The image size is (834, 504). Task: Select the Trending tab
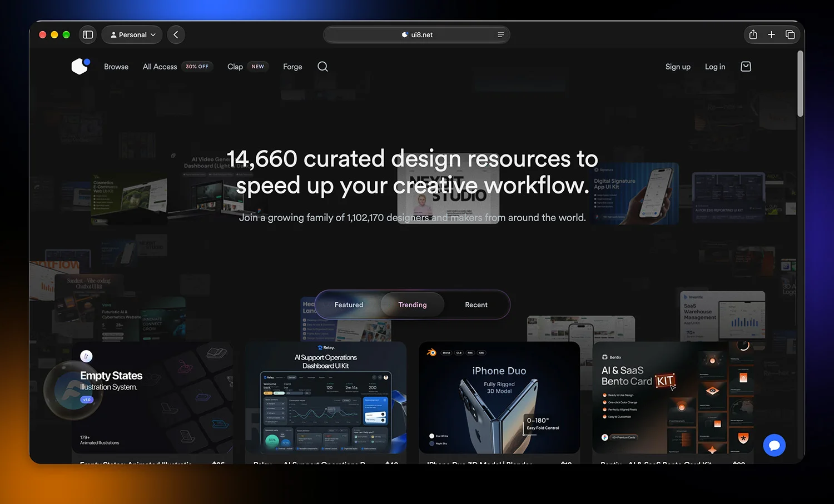[413, 305]
